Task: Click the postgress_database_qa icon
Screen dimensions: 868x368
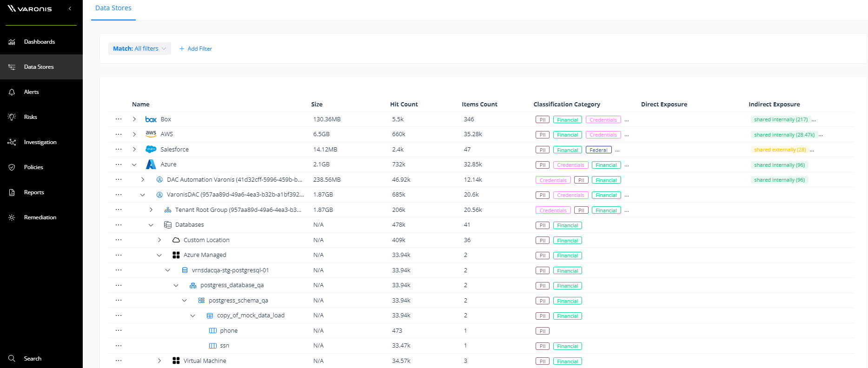Action: click(193, 285)
